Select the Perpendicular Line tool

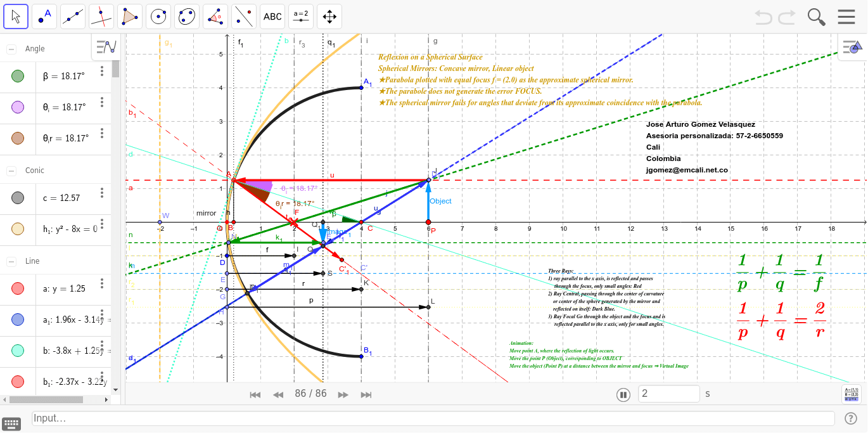(x=101, y=16)
